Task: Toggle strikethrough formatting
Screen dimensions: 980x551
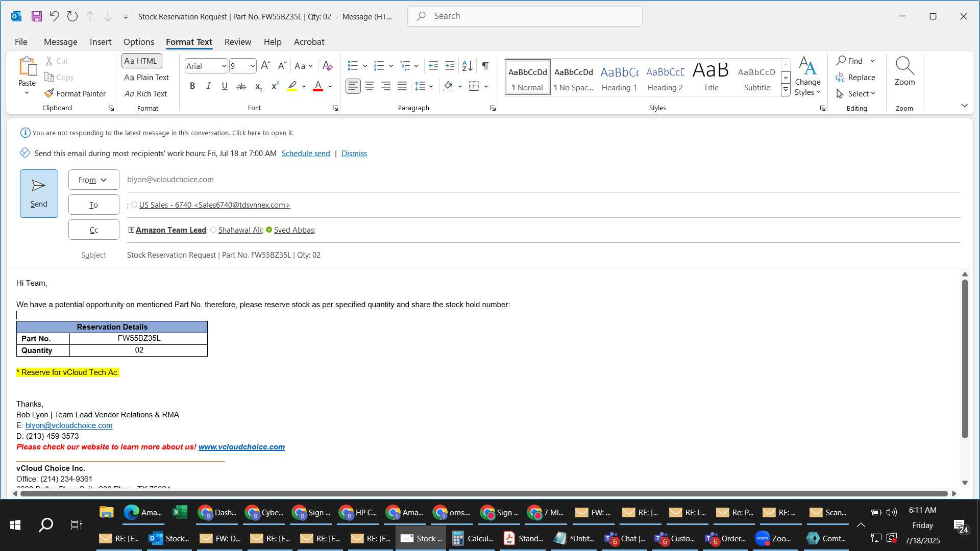Action: pyautogui.click(x=241, y=86)
